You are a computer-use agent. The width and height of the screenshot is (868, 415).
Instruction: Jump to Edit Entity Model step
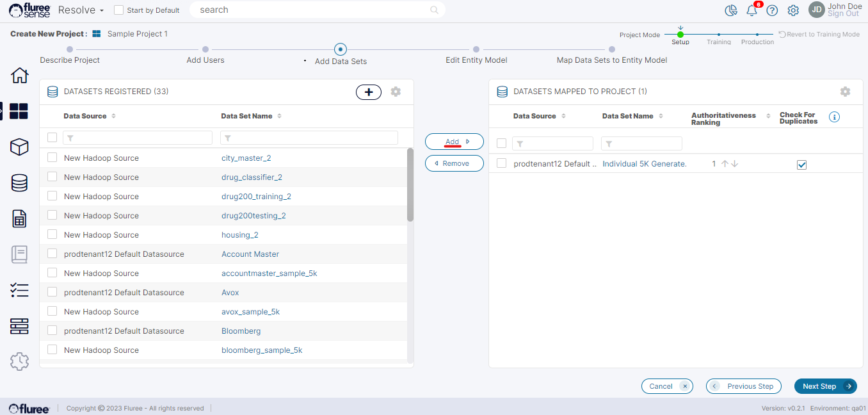pyautogui.click(x=476, y=49)
